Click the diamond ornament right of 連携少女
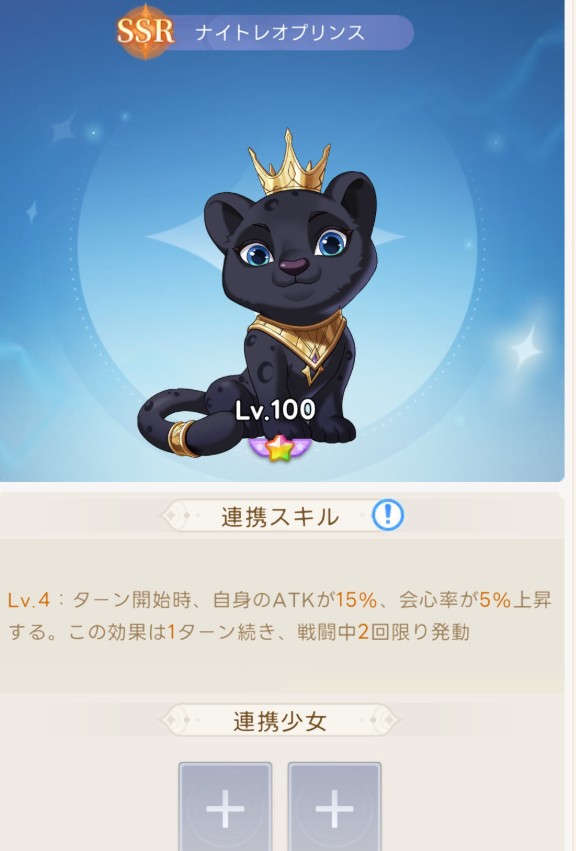This screenshot has width=576, height=851. click(x=383, y=720)
